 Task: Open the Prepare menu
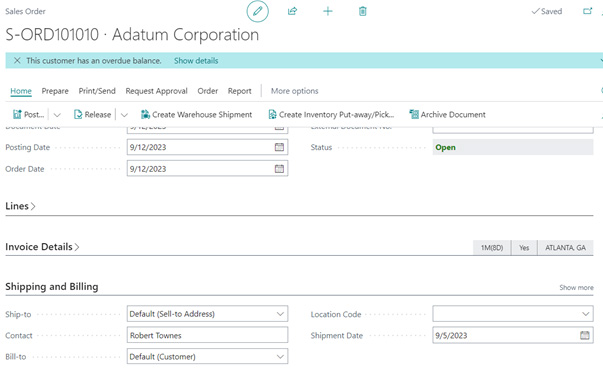[55, 91]
